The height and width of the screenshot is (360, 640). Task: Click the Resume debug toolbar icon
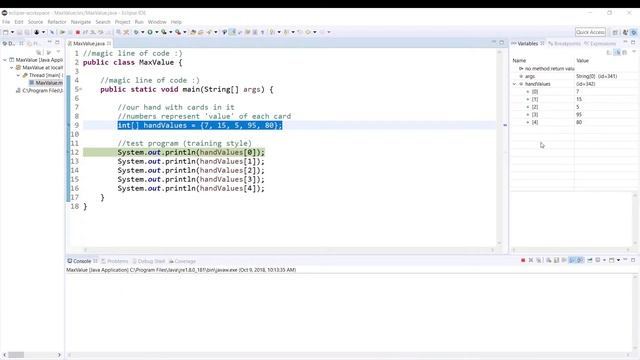[x=62, y=32]
